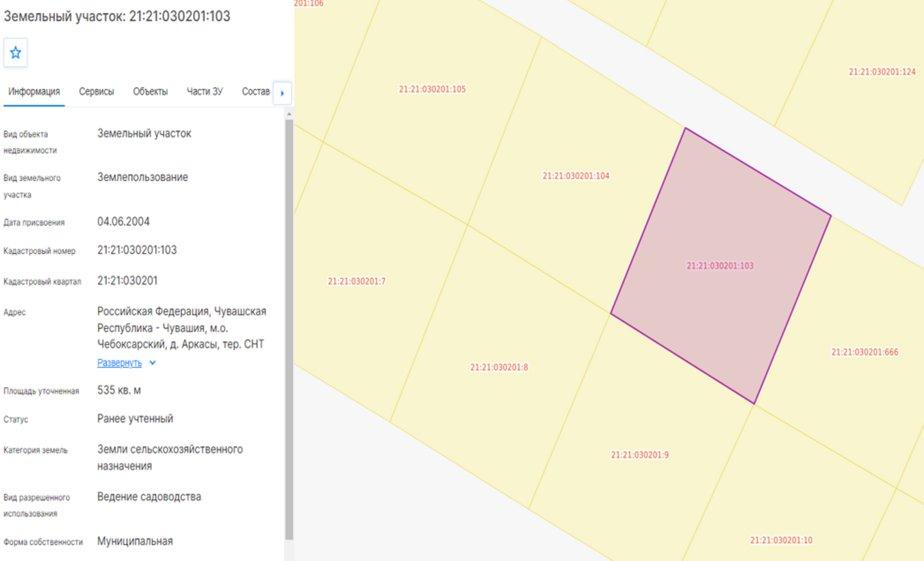The image size is (924, 561).
Task: Select highlighted parcel 21:21:030201:103 on map
Action: pyautogui.click(x=720, y=265)
